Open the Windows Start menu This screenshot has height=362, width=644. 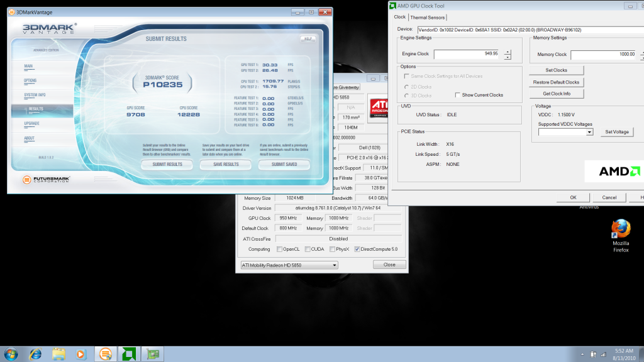11,354
